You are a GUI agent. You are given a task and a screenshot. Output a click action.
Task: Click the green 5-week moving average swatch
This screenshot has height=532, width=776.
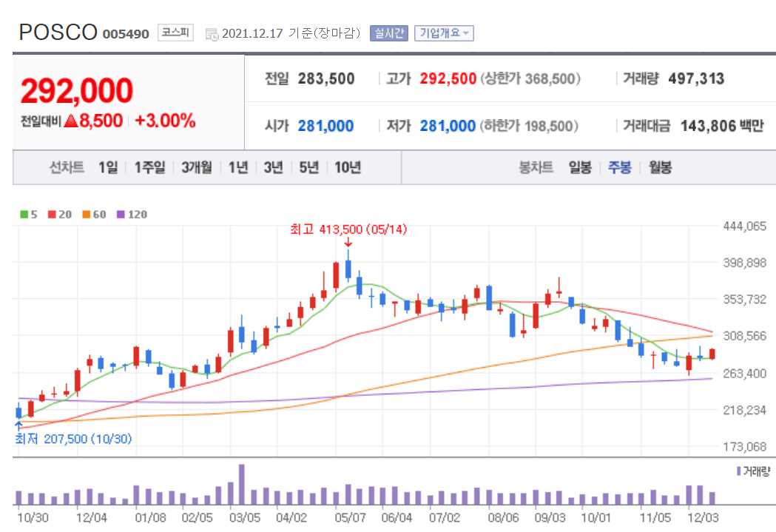pyautogui.click(x=23, y=214)
